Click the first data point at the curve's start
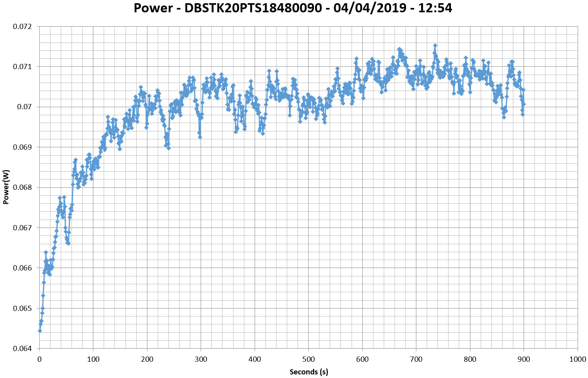The image size is (588, 378). [x=40, y=331]
